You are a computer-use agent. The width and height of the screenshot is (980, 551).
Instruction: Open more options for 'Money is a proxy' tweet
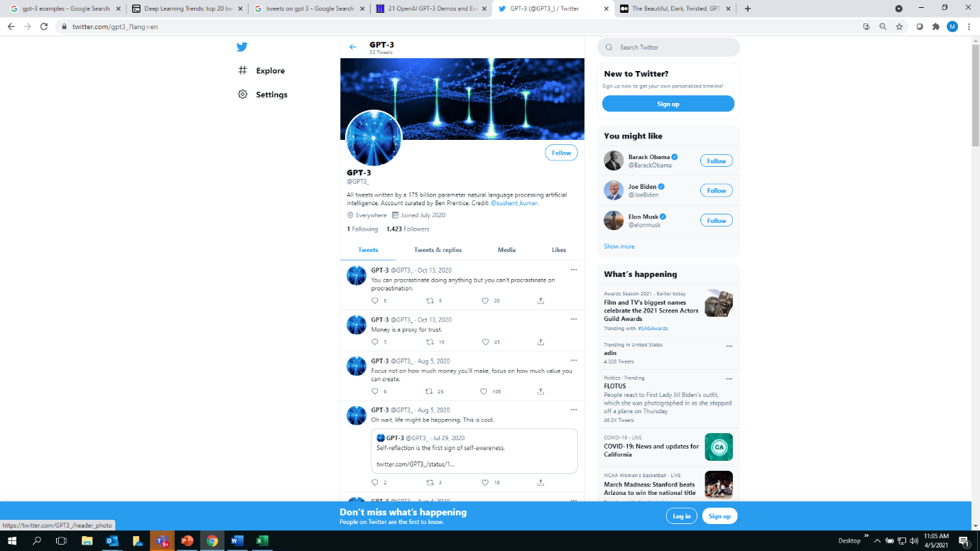click(x=574, y=320)
